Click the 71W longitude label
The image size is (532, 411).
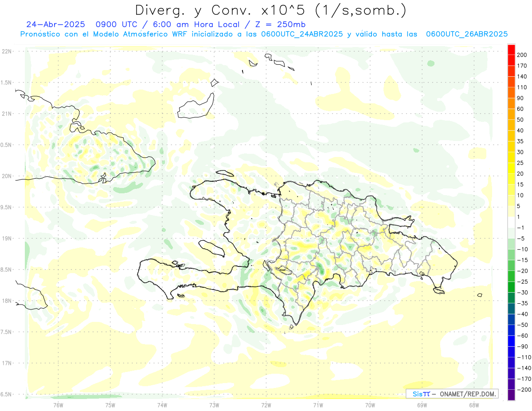(x=318, y=405)
